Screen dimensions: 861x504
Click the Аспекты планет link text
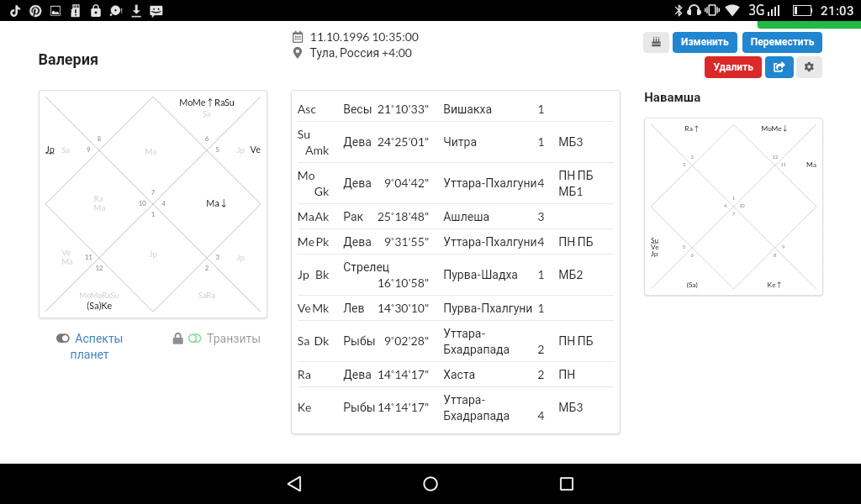click(96, 347)
